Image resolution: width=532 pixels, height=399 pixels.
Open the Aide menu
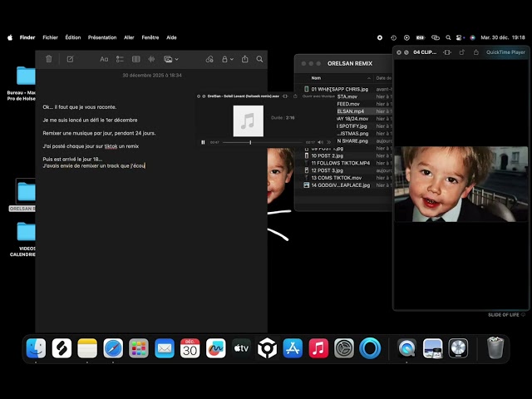[171, 37]
